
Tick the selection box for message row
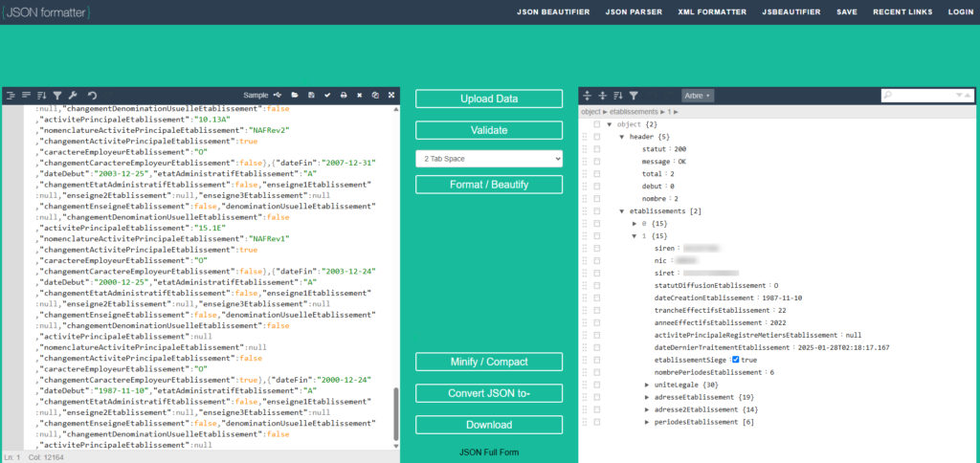[x=597, y=162]
